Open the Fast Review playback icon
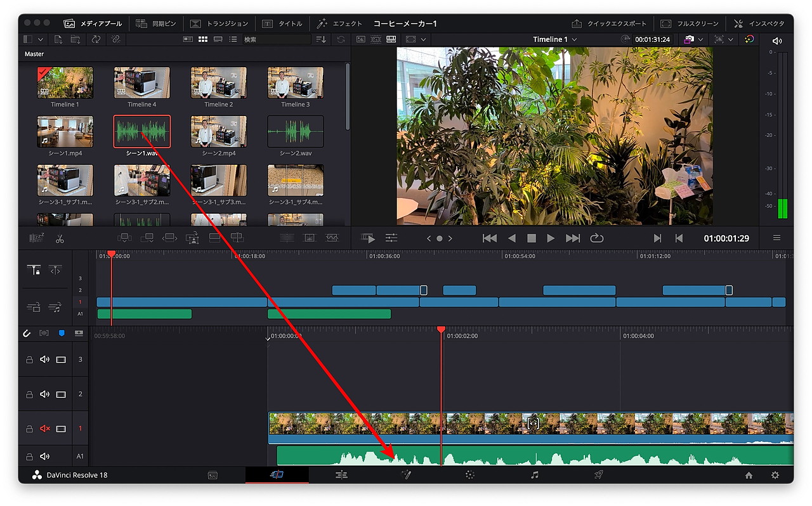Viewport: 812px width, 506px height. point(368,238)
